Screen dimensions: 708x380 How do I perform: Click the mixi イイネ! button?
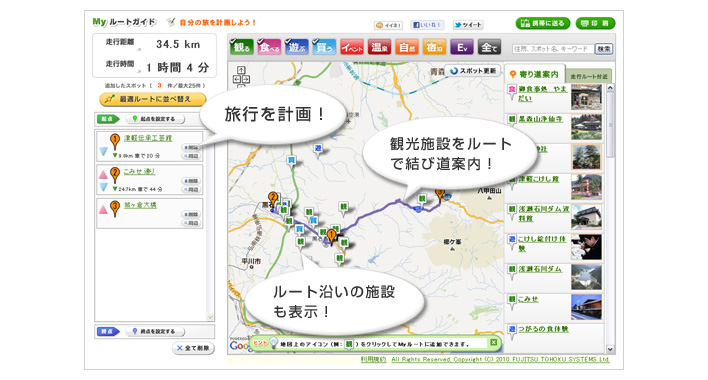(388, 25)
